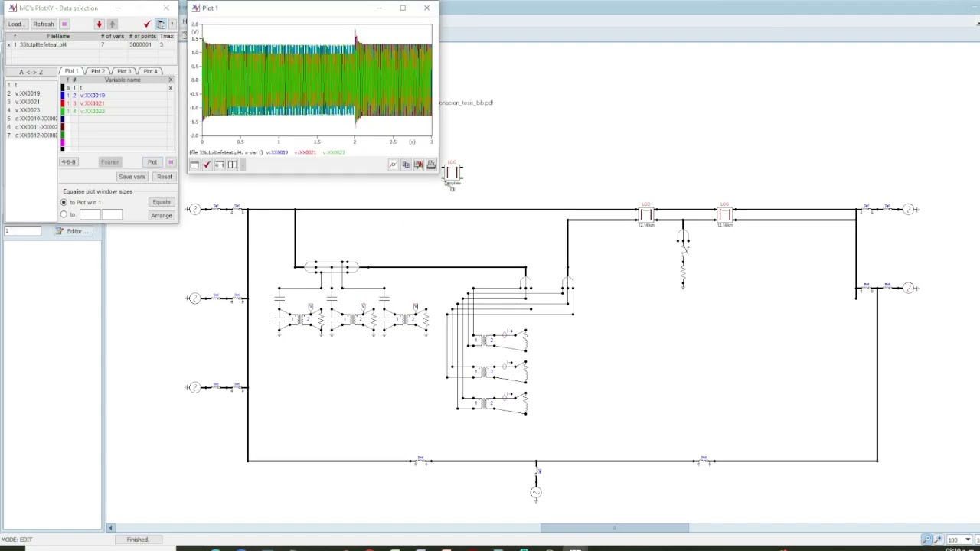
Task: Click the A <-> Z sort button
Action: (31, 72)
